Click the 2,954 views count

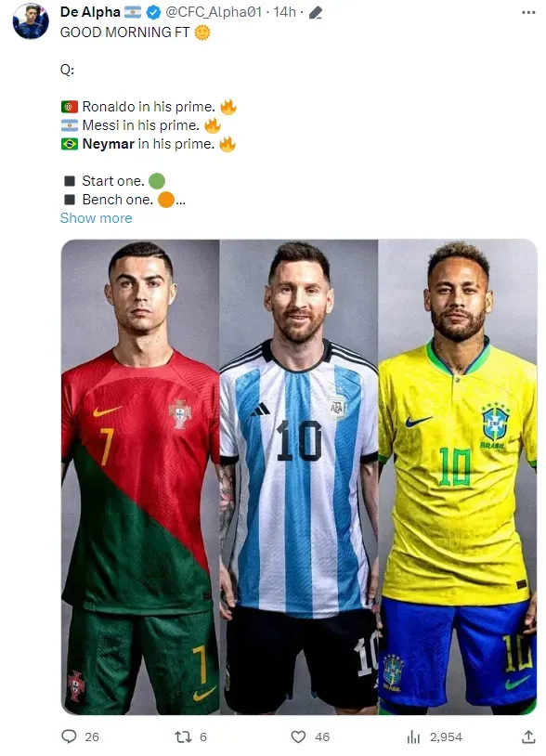(446, 736)
